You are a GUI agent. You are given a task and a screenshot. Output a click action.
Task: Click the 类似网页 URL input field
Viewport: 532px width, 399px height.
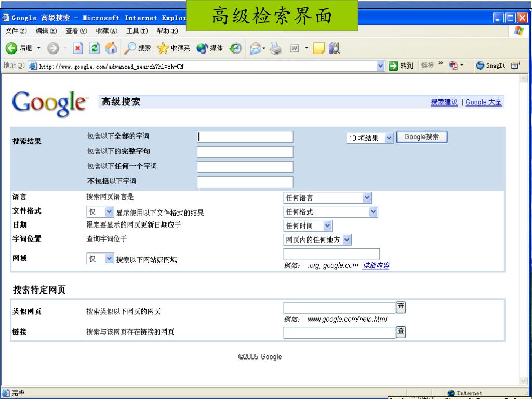click(x=339, y=308)
